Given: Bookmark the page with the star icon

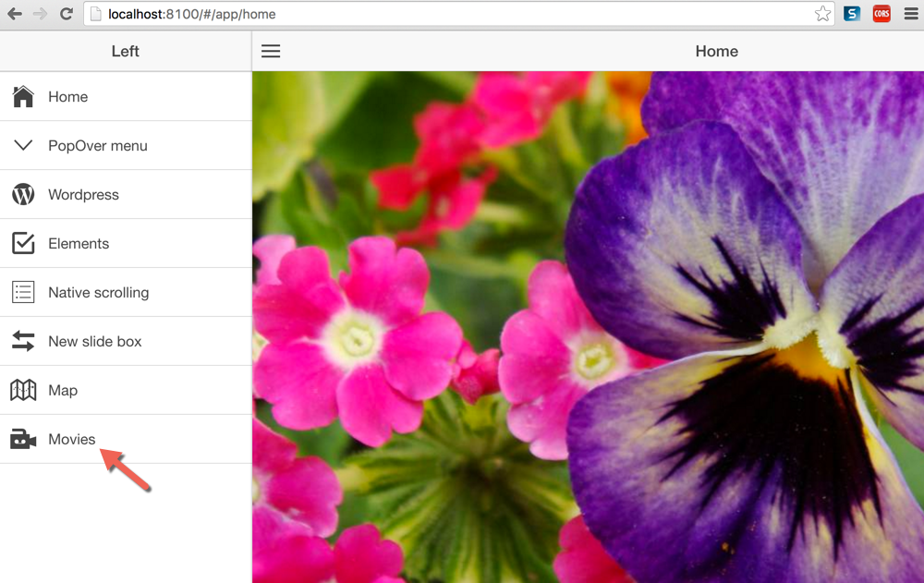Looking at the screenshot, I should 822,14.
